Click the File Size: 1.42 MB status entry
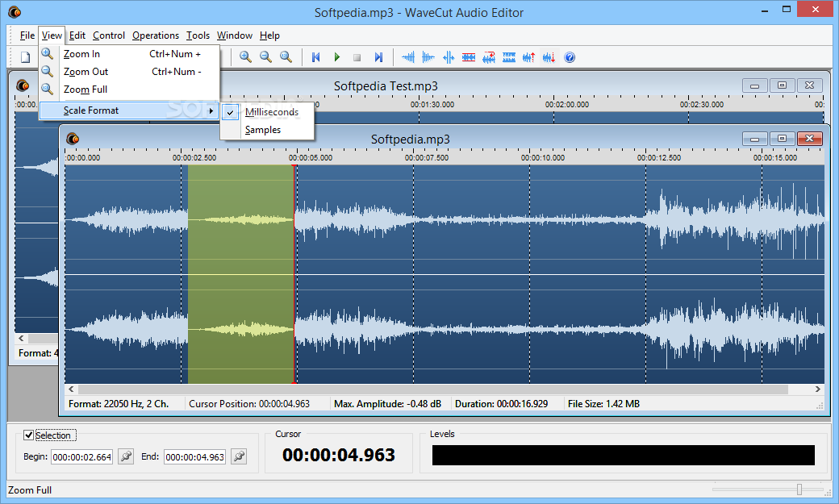839x504 pixels. pos(603,404)
